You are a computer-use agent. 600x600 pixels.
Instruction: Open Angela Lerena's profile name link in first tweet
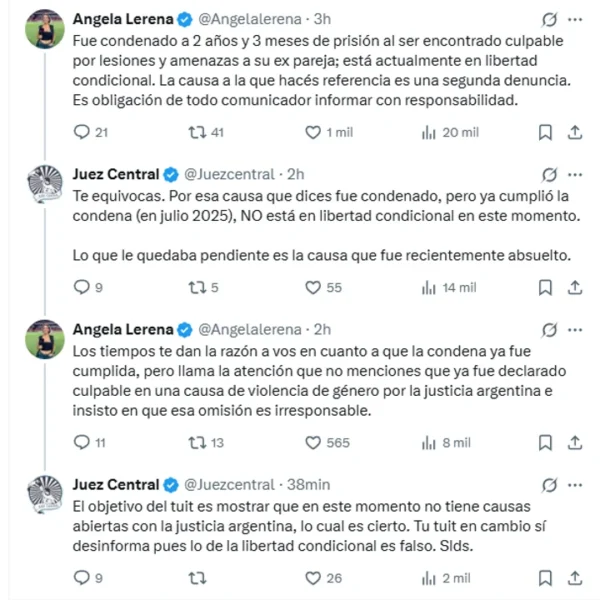[122, 19]
